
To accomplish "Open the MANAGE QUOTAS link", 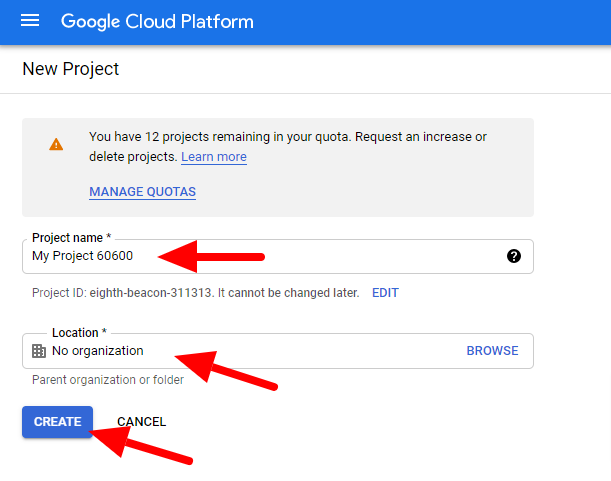I will tap(142, 191).
